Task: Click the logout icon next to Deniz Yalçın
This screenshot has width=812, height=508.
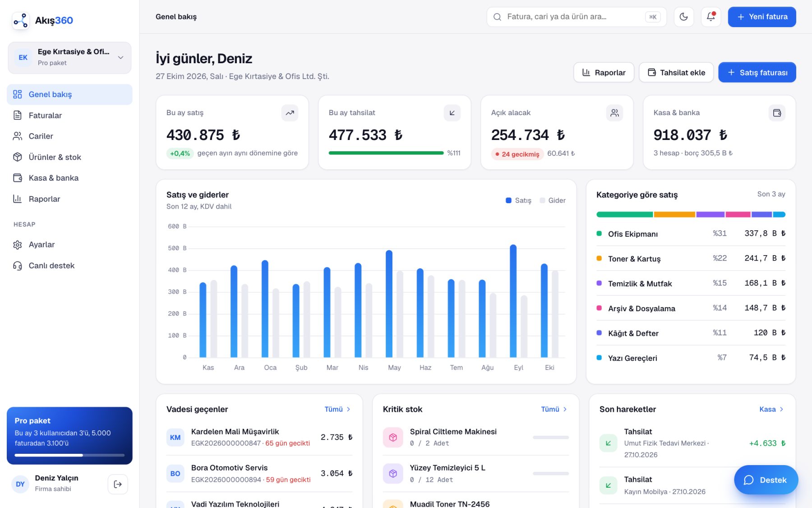Action: click(118, 484)
